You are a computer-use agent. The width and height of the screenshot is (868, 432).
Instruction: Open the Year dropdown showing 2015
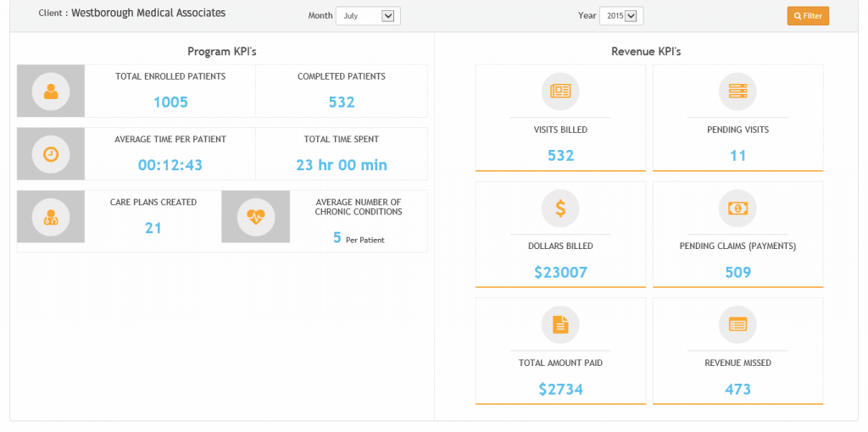pos(621,16)
